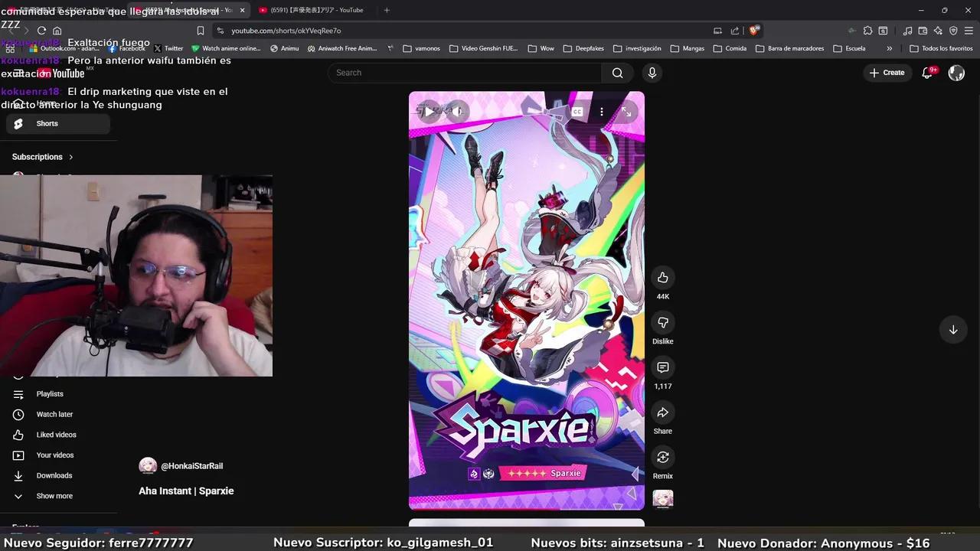Play or pause the short
Image resolution: width=980 pixels, height=551 pixels.
pos(430,112)
